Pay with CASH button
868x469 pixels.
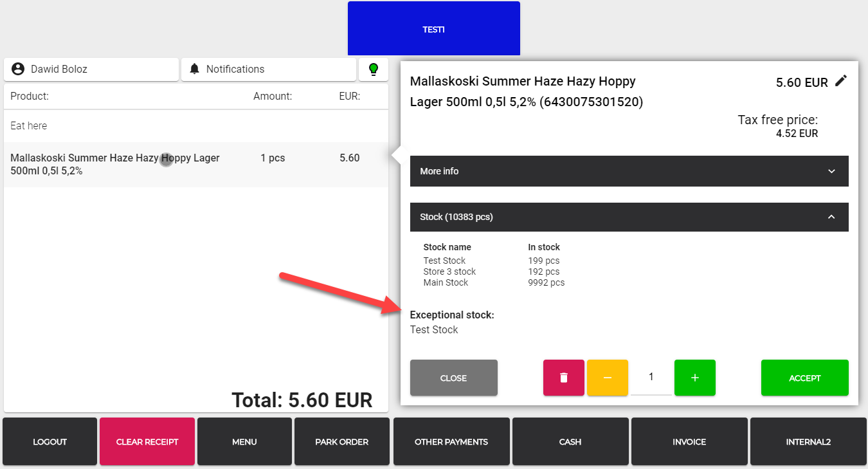pyautogui.click(x=570, y=442)
